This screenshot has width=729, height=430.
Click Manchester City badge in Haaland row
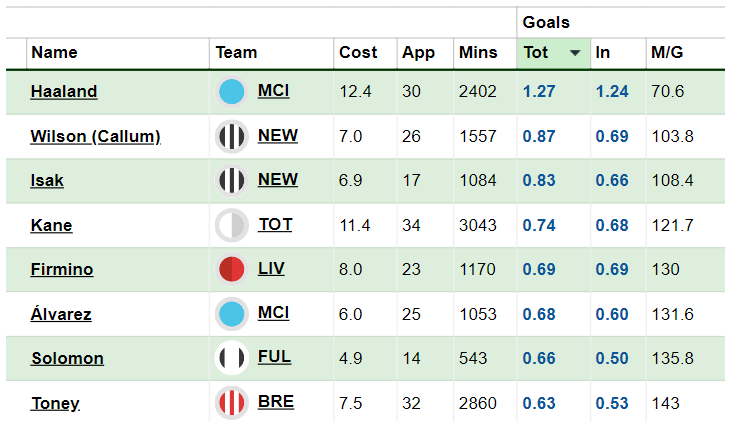point(232,92)
